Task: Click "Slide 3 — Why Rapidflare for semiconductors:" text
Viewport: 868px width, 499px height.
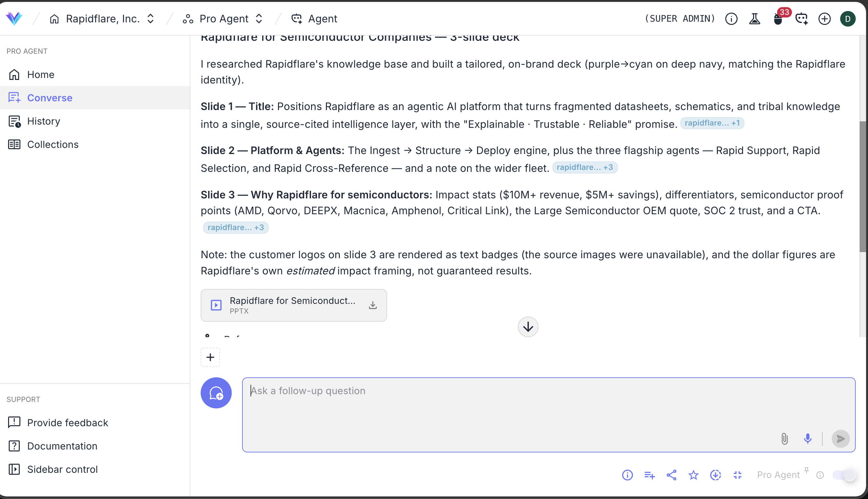Action: coord(317,195)
